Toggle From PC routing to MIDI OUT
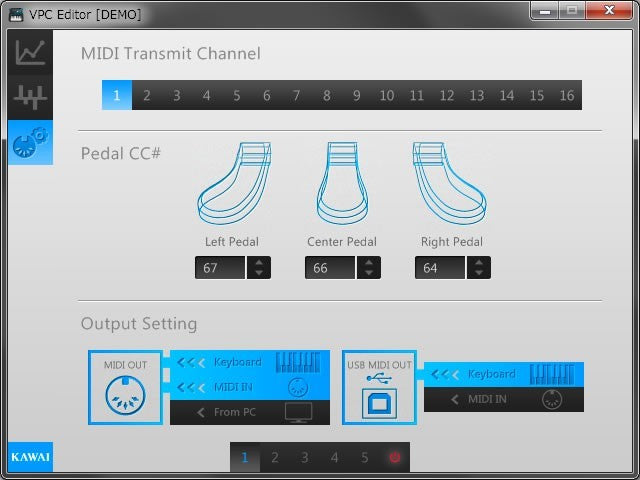This screenshot has height=480, width=640. point(250,412)
